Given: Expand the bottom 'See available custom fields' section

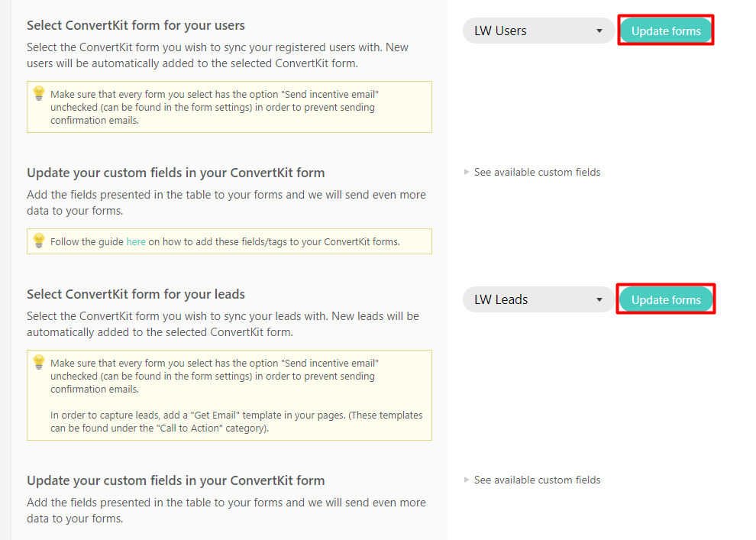Looking at the screenshot, I should tap(537, 480).
